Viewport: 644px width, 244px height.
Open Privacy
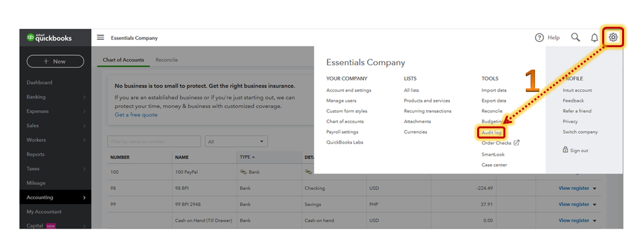[570, 122]
